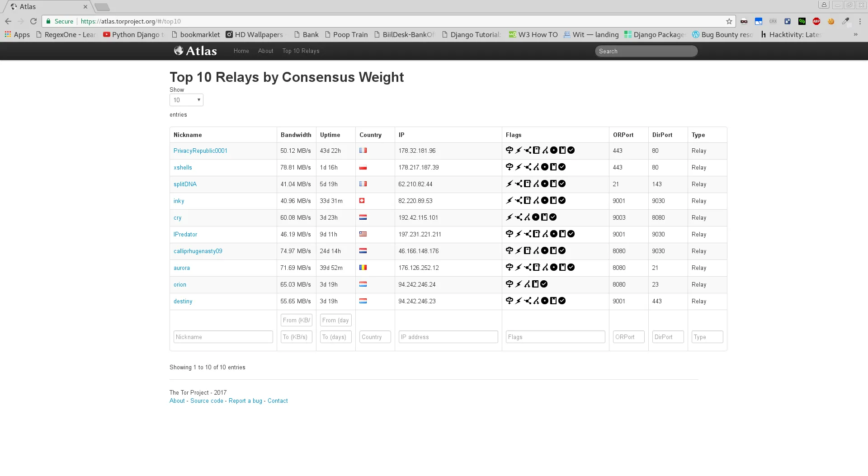Open the color picker eyedropper extension
Image resolution: width=868 pixels, height=476 pixels.
pos(845,21)
